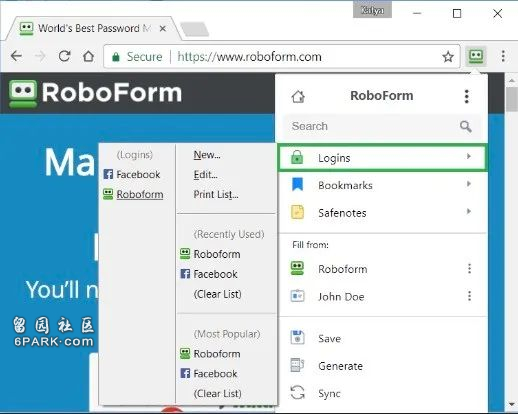Expand the Logins submenu arrow
The height and width of the screenshot is (414, 518).
[x=469, y=156]
